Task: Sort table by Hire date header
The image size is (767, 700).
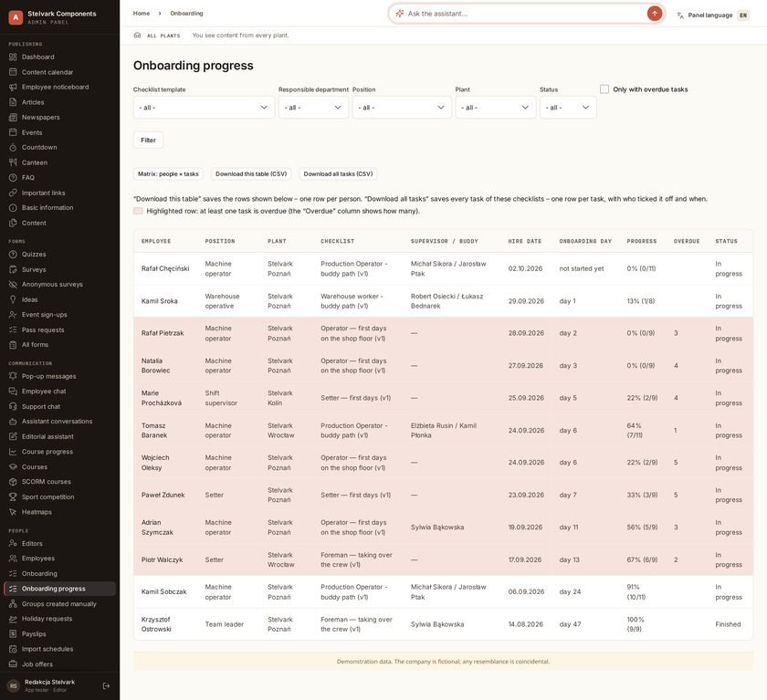Action: pyautogui.click(x=525, y=242)
